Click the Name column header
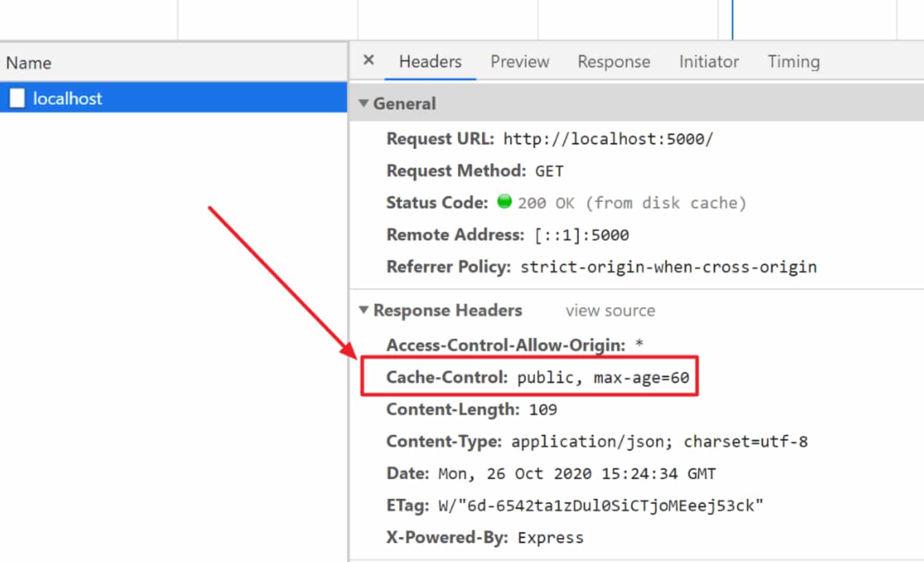The width and height of the screenshot is (924, 562). tap(28, 62)
